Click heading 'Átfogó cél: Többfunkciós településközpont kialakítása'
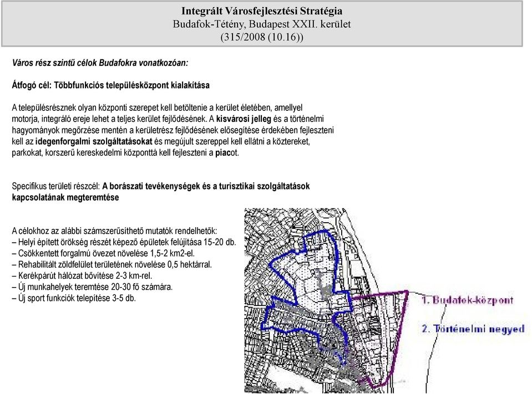 point(110,85)
